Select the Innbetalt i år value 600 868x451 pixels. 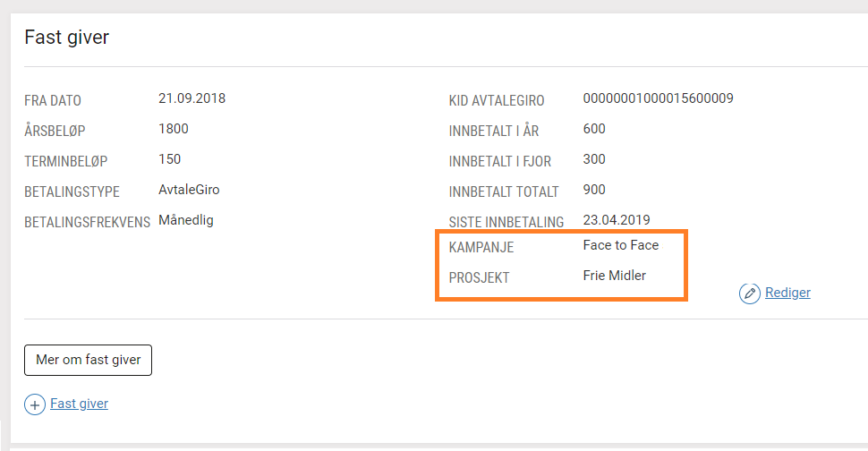pyautogui.click(x=594, y=129)
